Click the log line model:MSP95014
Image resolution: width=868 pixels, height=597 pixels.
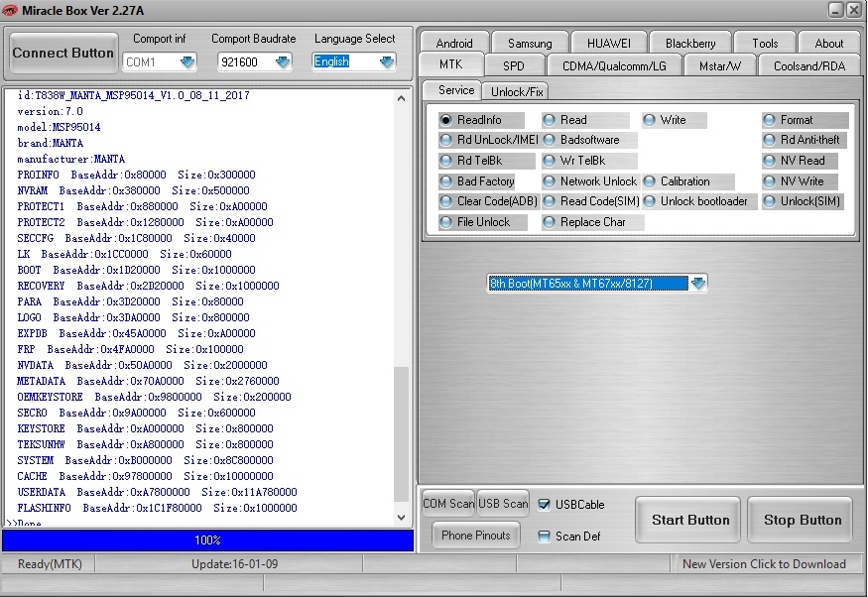click(59, 127)
